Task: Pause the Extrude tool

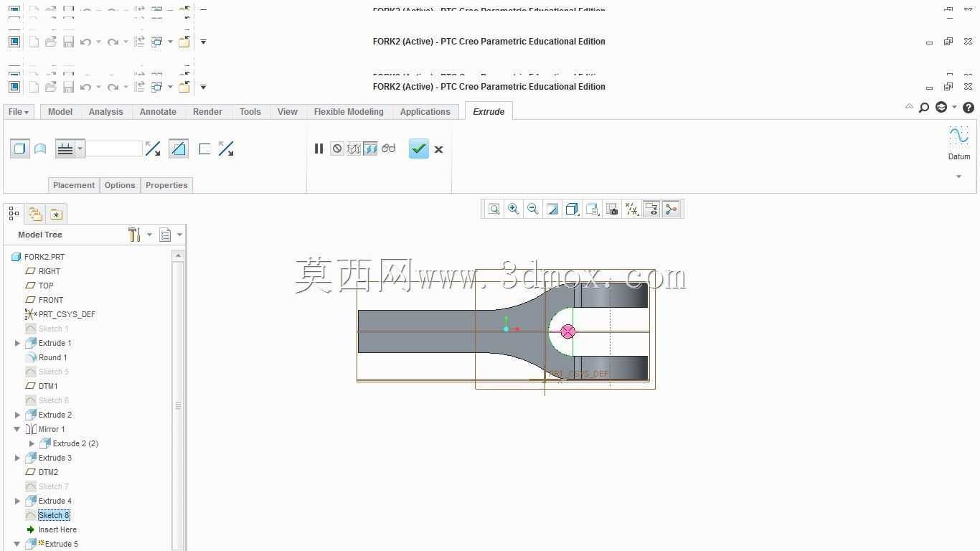Action: tap(319, 149)
